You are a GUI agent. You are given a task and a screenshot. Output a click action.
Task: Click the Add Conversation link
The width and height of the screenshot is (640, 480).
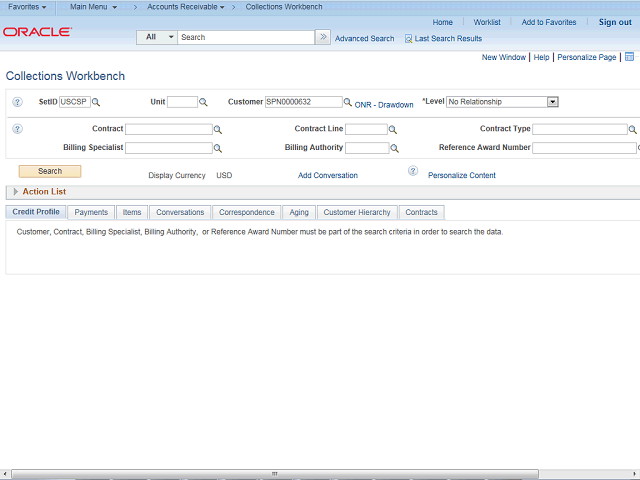pyautogui.click(x=328, y=176)
